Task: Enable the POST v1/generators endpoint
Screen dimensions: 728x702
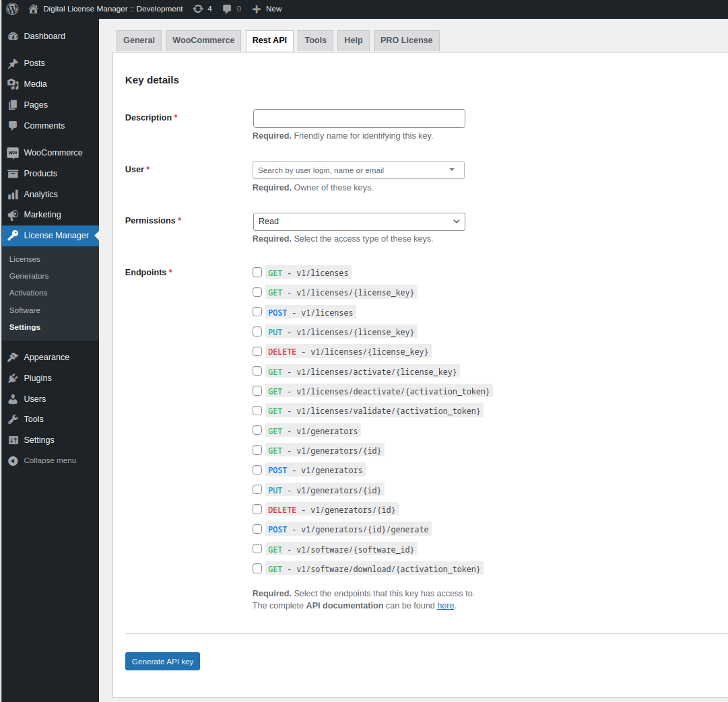Action: click(x=257, y=469)
